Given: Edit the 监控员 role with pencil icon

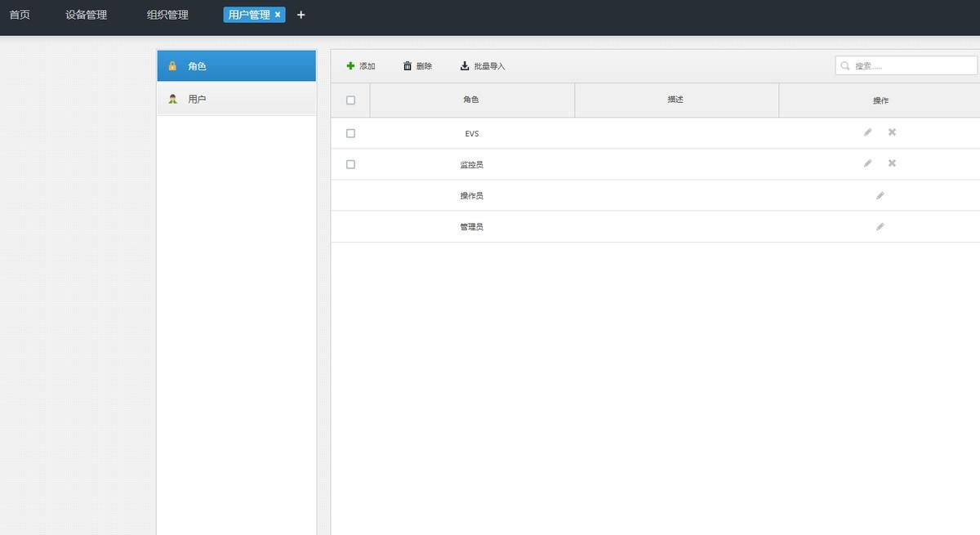Looking at the screenshot, I should [x=868, y=163].
